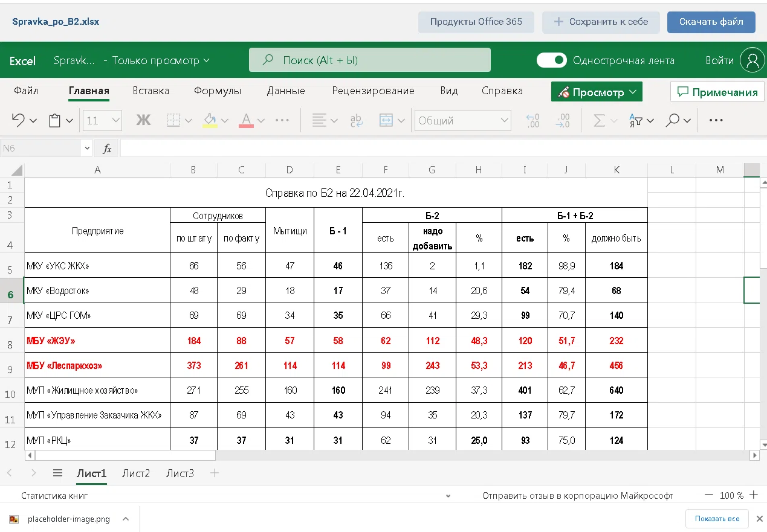767x532 pixels.
Task: Click the Wrap text icon
Action: click(357, 120)
